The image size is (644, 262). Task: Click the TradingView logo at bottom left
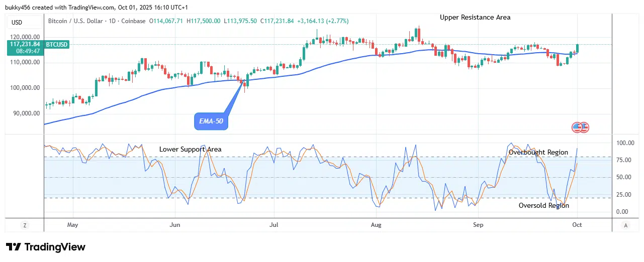(x=46, y=247)
